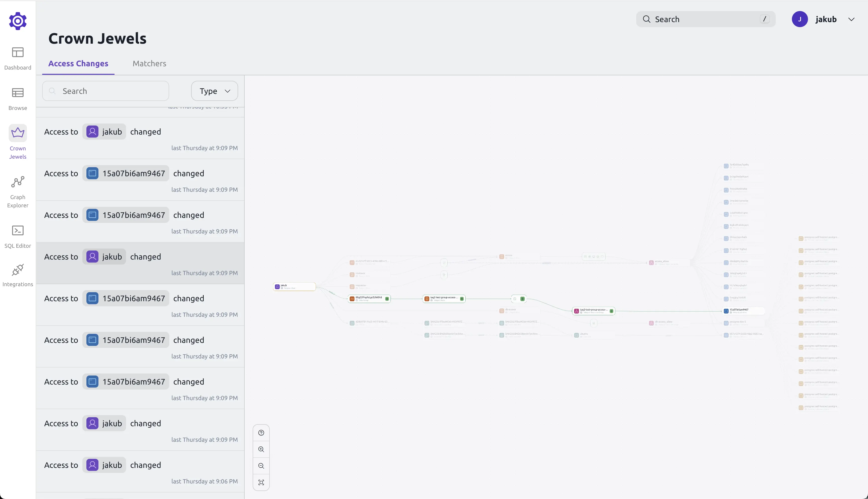The image size is (868, 499).
Task: Click the graph help question-mark button
Action: (261, 433)
